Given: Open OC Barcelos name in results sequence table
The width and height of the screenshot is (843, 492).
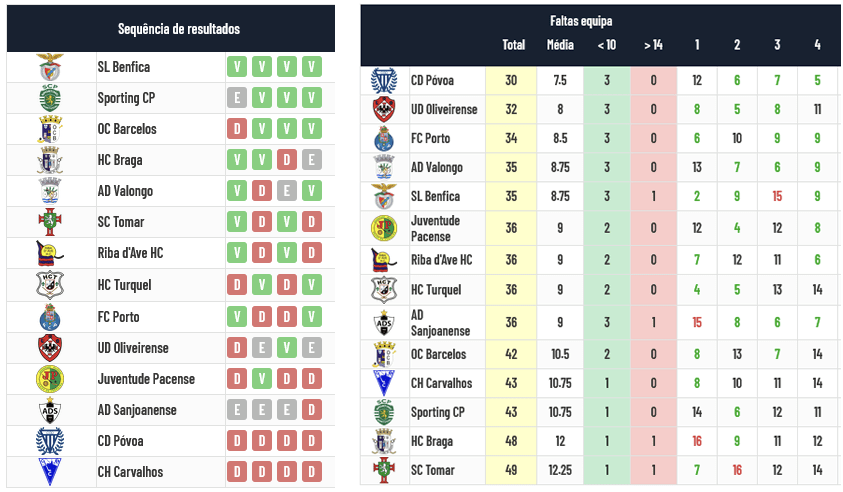Looking at the screenshot, I should [x=127, y=129].
